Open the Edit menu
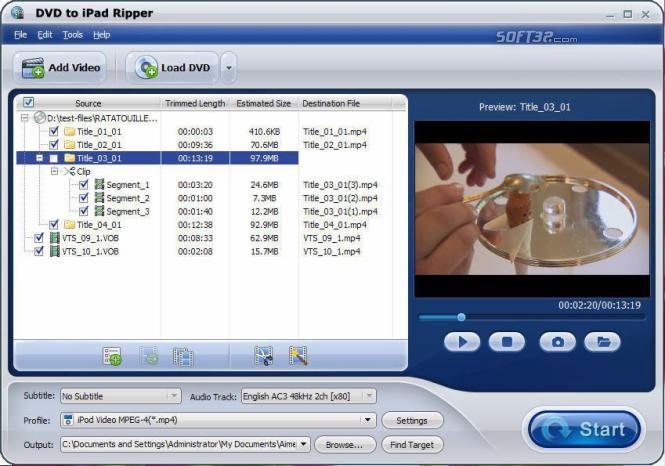The height and width of the screenshot is (466, 665). click(x=45, y=35)
